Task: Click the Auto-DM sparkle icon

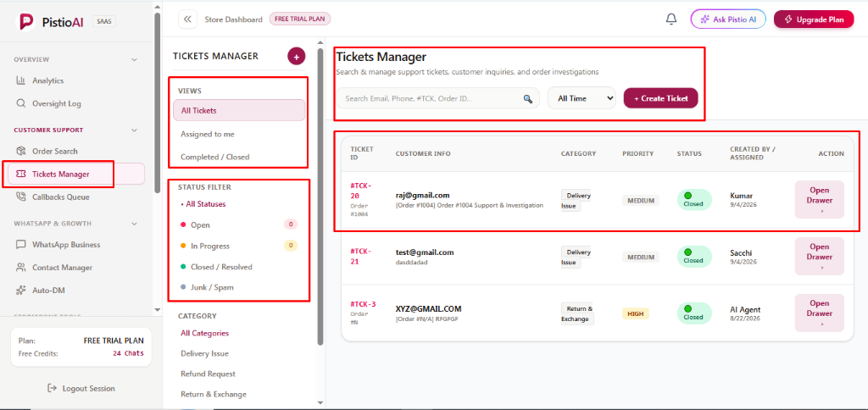Action: tap(21, 290)
